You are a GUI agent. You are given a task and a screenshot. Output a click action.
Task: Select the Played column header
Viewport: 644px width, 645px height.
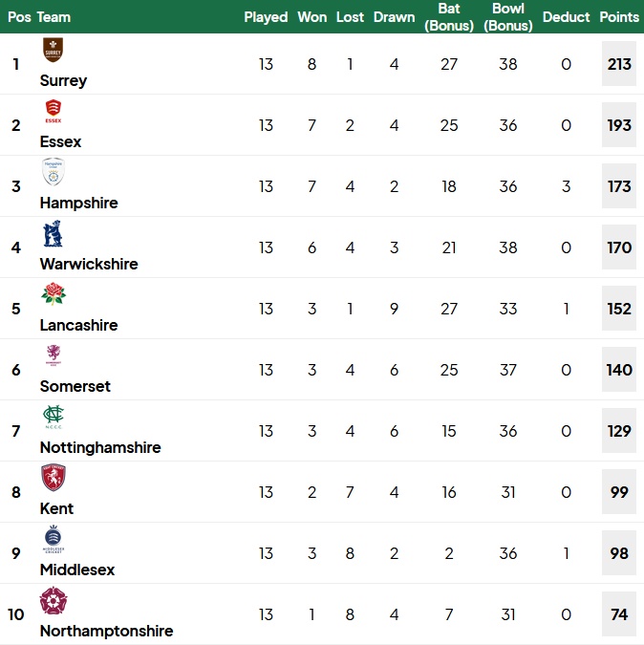[266, 17]
